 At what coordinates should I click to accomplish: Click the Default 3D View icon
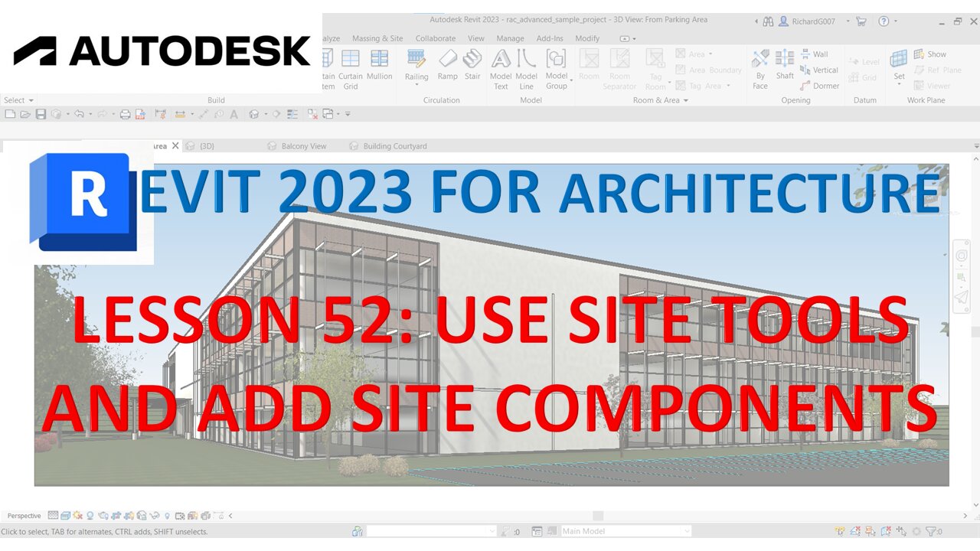254,114
